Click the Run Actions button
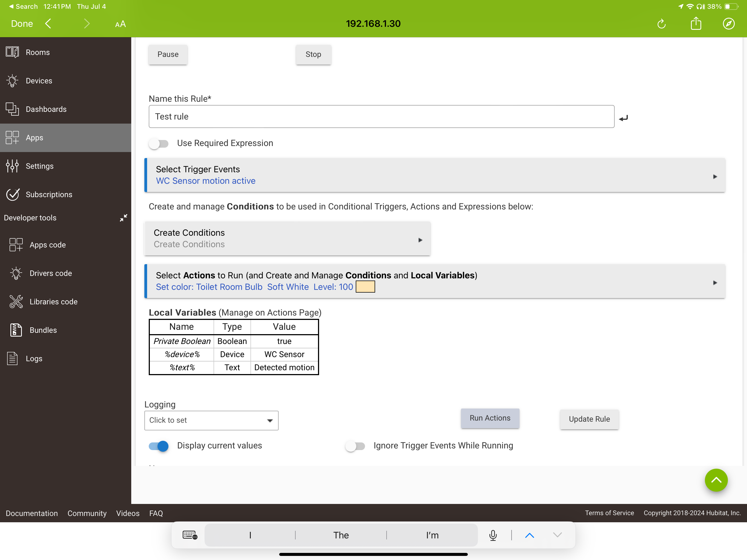This screenshot has height=560, width=747. 490,418
